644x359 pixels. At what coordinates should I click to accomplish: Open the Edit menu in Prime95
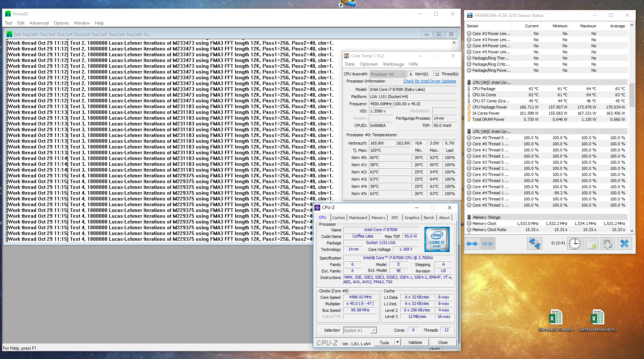pyautogui.click(x=21, y=23)
